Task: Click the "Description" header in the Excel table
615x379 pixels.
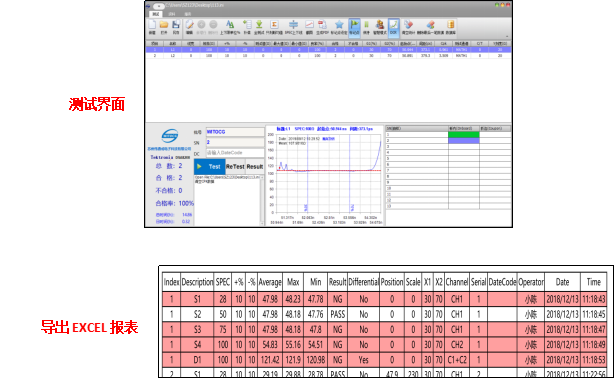Action: (197, 282)
